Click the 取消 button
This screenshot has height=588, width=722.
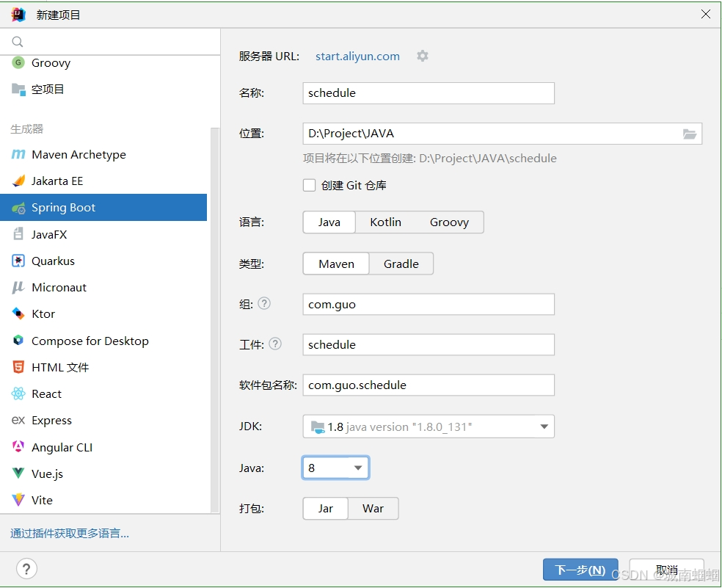click(x=666, y=570)
